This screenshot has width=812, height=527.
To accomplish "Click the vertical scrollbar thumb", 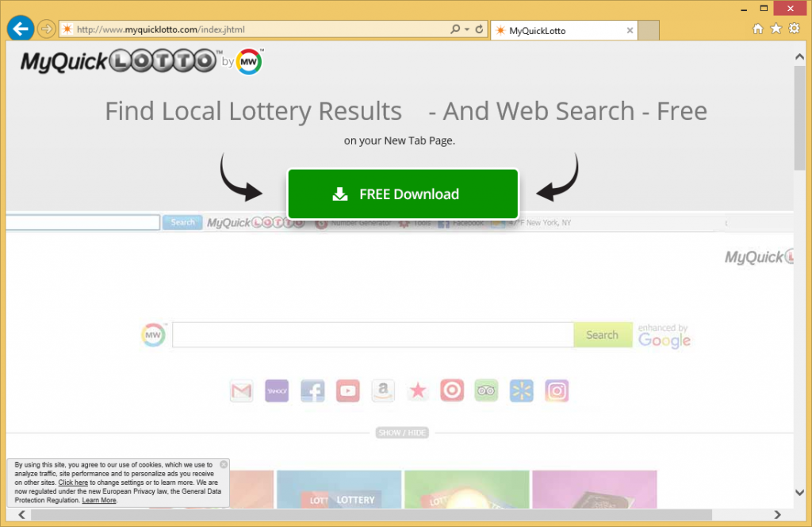I will 799,117.
